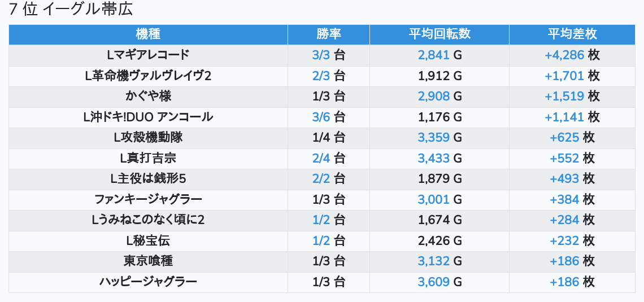This screenshot has width=644, height=302.
Task: Click the ハッピージャグラー machine name
Action: click(148, 282)
